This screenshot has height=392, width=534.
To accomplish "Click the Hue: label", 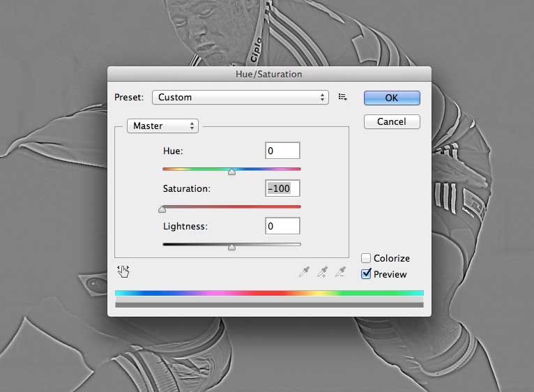I will click(x=173, y=151).
